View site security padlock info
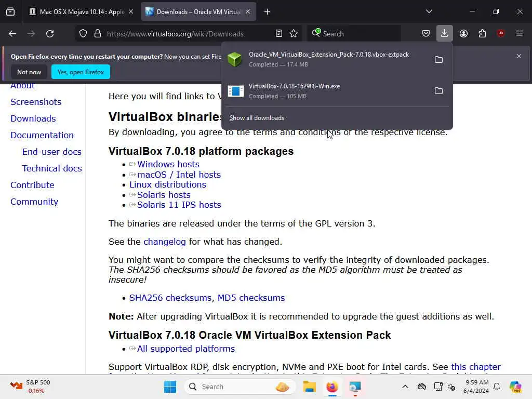Image resolution: width=532 pixels, height=399 pixels. [98, 34]
